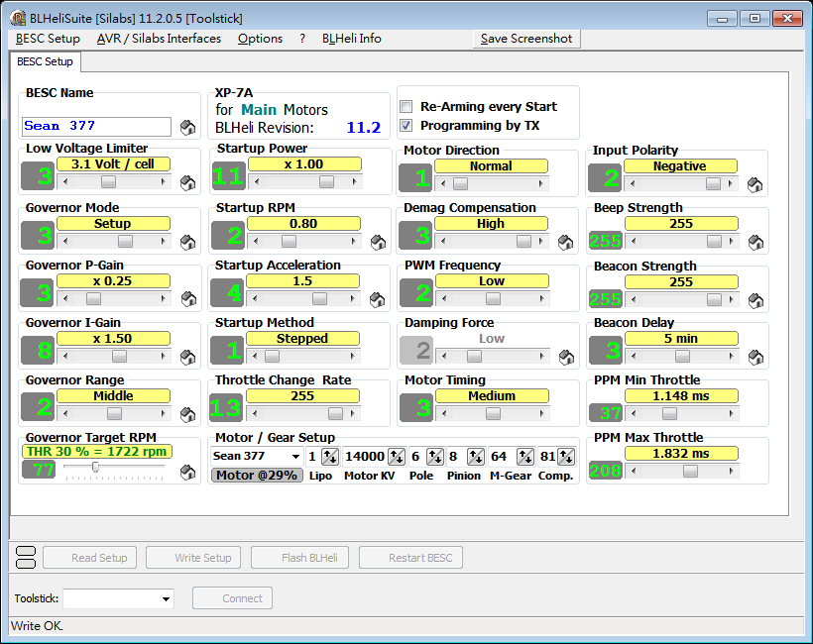Select the BESC Setup tab
Screen dimensions: 813x644
point(45,61)
